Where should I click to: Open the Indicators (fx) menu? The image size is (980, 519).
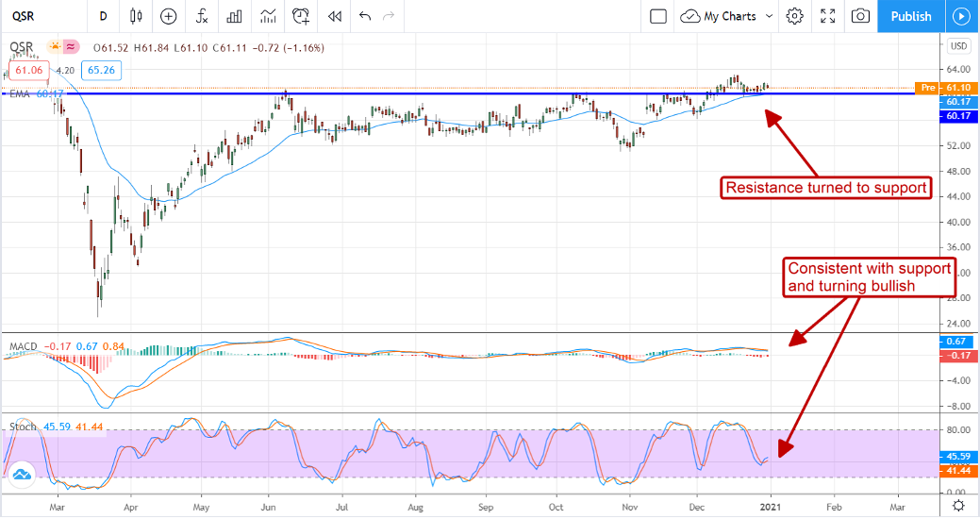pos(202,16)
